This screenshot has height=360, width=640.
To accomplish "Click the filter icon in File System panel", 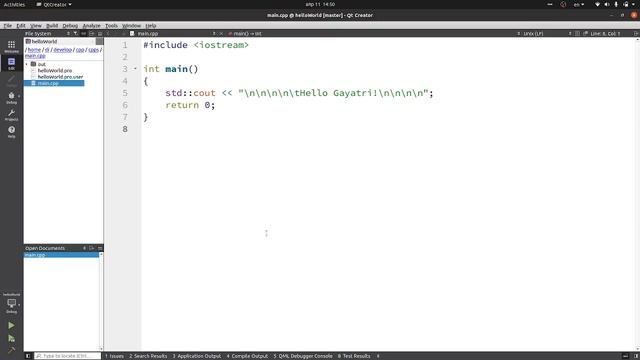I will (76, 33).
